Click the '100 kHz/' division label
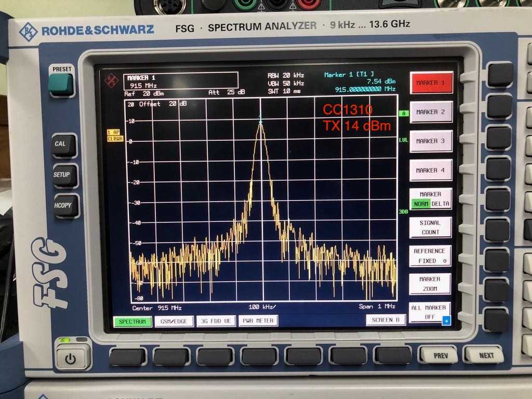Viewport: 532px width, 399px height. coord(262,307)
